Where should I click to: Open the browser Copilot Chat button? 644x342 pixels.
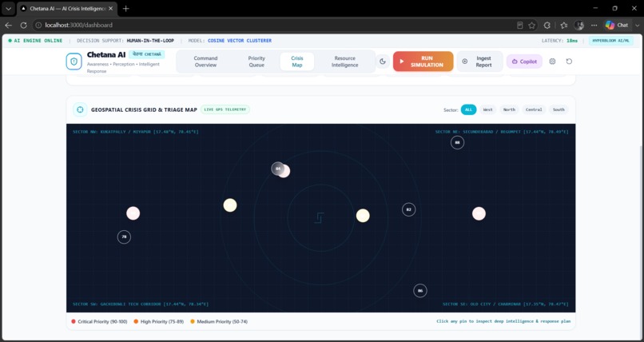pos(618,25)
